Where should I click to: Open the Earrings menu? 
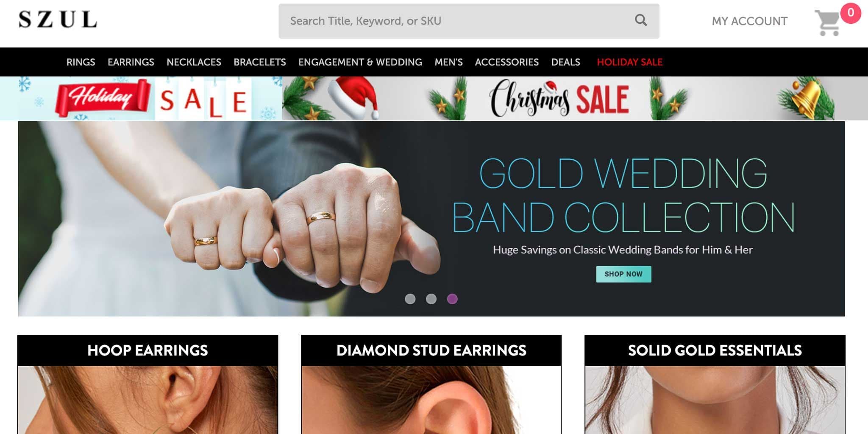(131, 62)
